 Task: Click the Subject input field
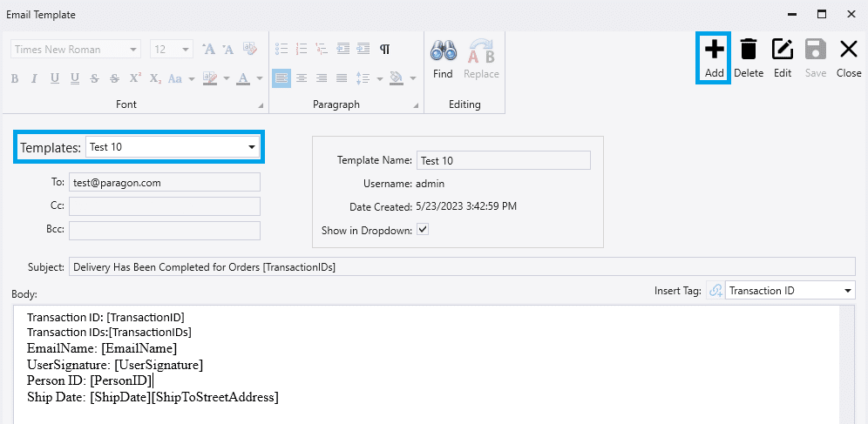[462, 267]
